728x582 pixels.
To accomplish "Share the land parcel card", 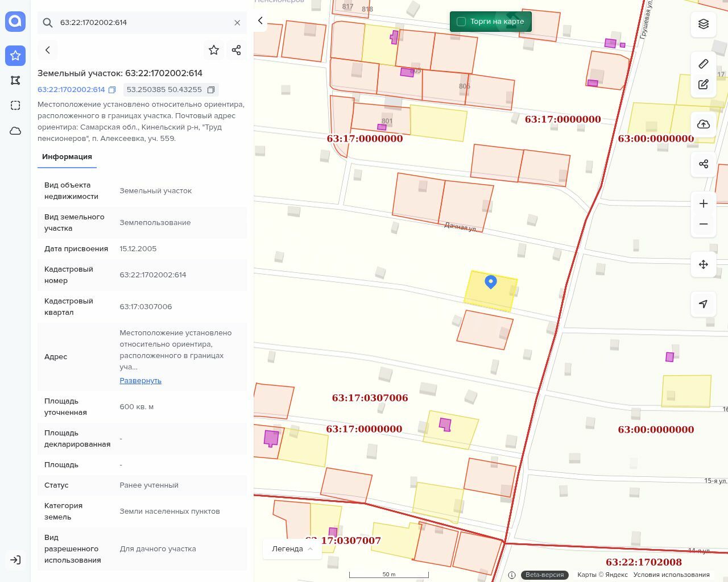I will (x=237, y=50).
